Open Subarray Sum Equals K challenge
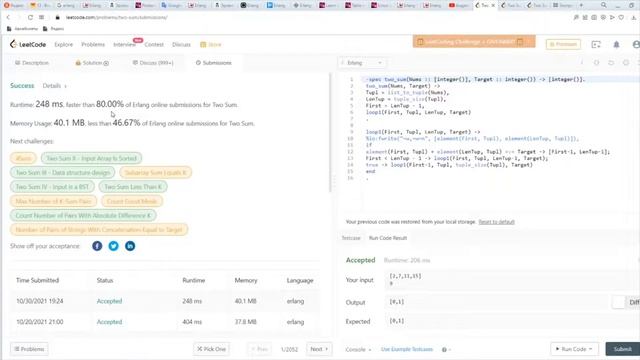640x360 pixels. (156, 173)
